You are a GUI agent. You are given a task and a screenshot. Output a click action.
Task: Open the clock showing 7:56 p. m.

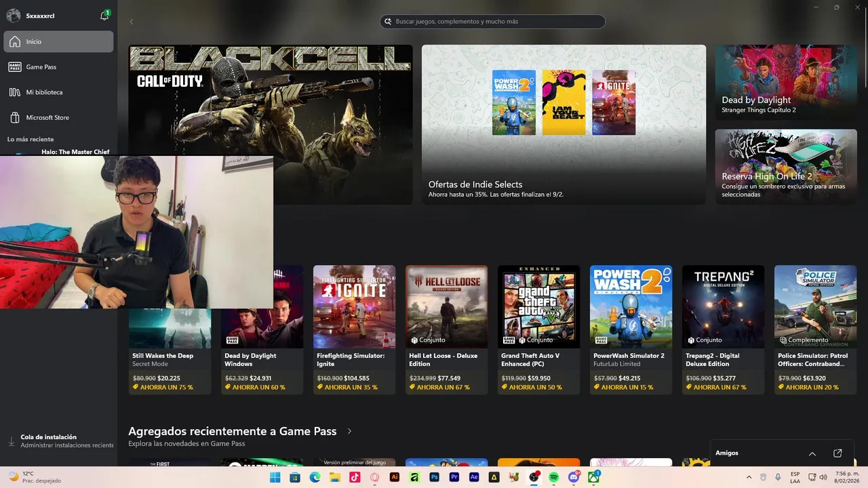848,477
